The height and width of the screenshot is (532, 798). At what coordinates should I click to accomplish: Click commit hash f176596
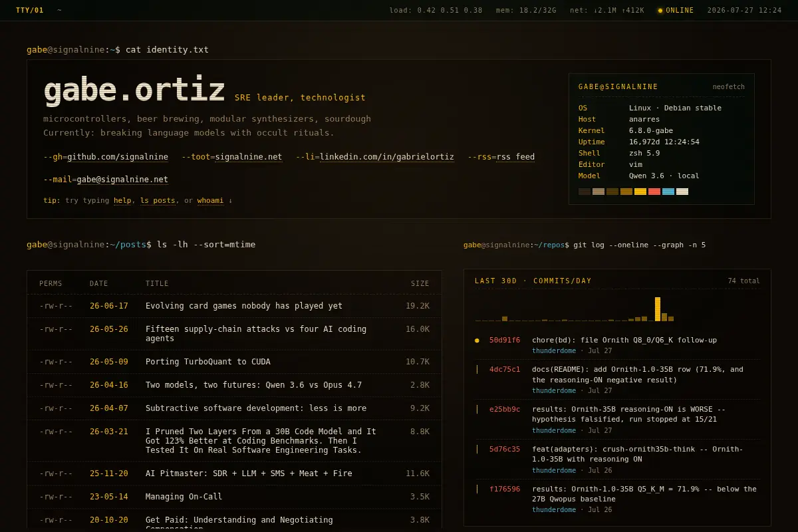505,489
